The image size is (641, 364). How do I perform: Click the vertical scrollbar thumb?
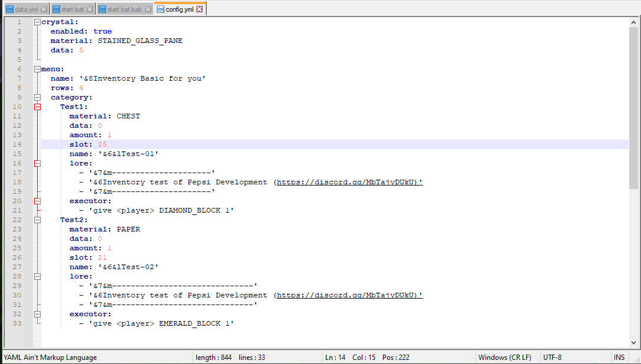point(634,108)
